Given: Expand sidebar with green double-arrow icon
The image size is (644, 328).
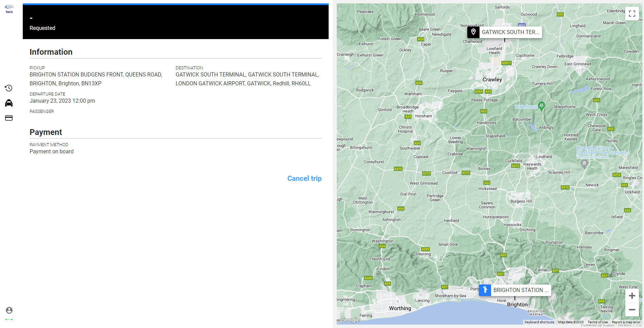Looking at the screenshot, I should pyautogui.click(x=9, y=320).
